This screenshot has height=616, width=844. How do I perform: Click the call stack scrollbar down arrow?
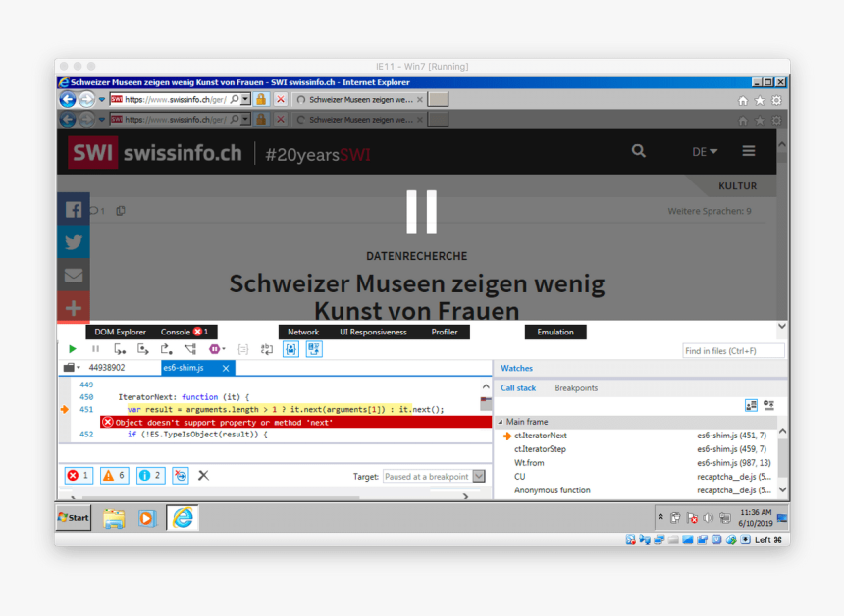coord(782,489)
